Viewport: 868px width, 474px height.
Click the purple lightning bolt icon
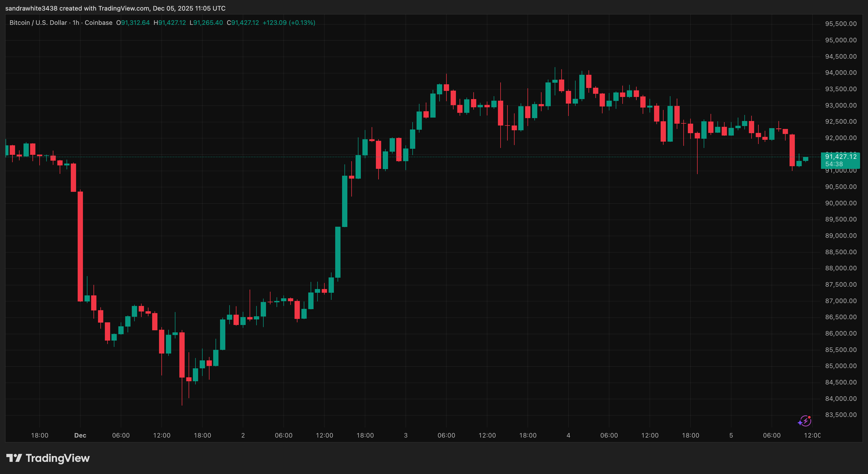pyautogui.click(x=806, y=421)
